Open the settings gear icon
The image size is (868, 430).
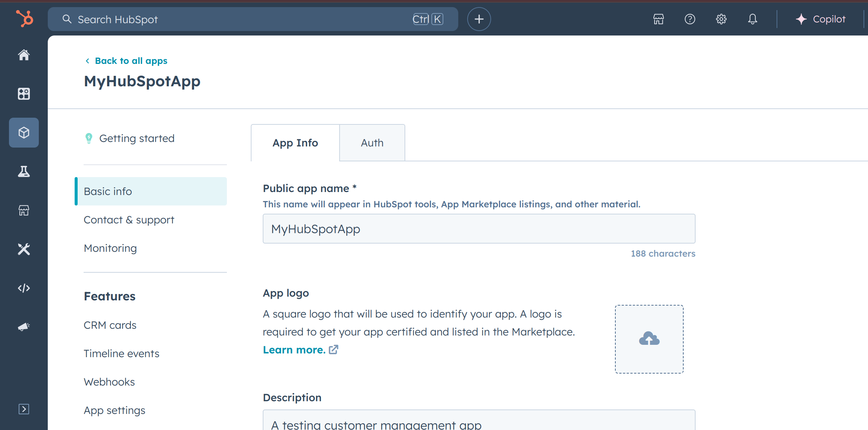(721, 19)
